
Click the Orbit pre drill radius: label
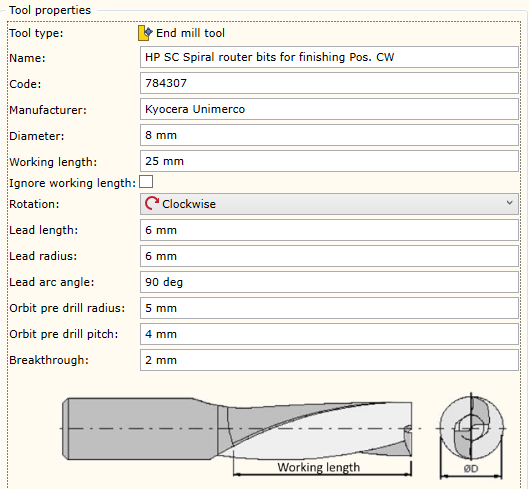(67, 308)
